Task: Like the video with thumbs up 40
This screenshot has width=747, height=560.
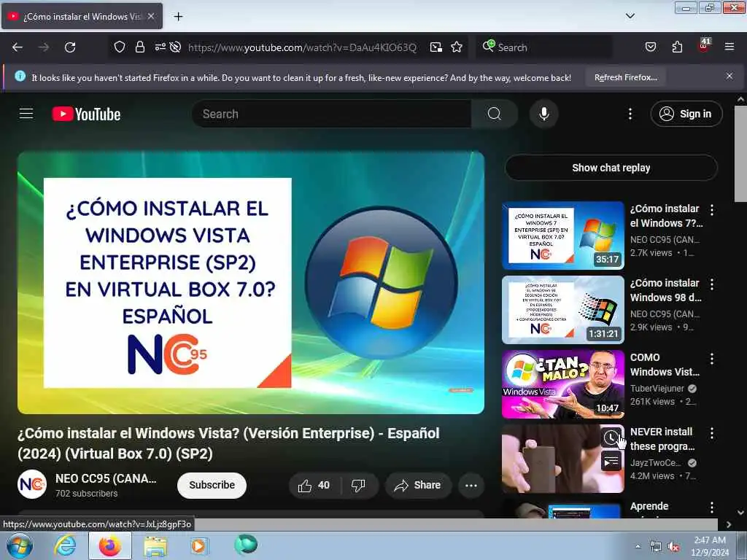Action: 314,485
